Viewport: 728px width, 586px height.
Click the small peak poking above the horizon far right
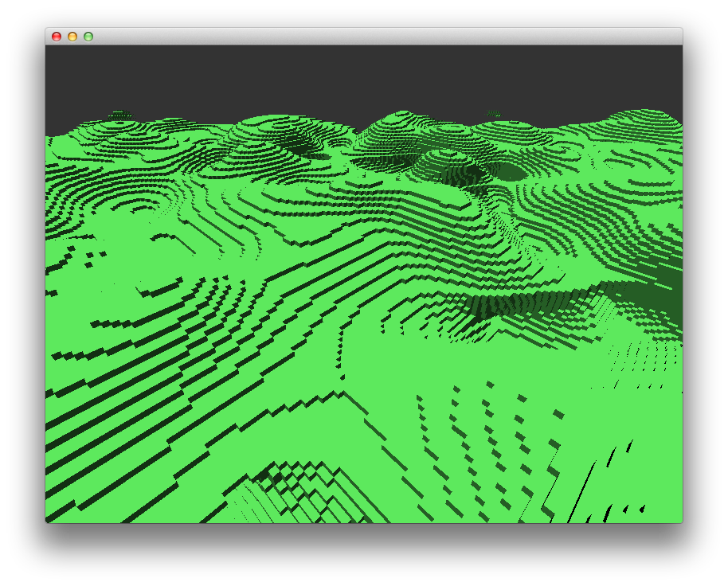pyautogui.click(x=494, y=111)
